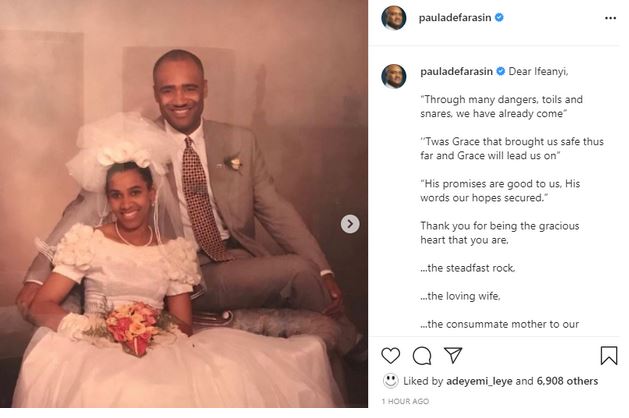Click the wedding photo image
The image size is (629, 418).
pos(184,204)
